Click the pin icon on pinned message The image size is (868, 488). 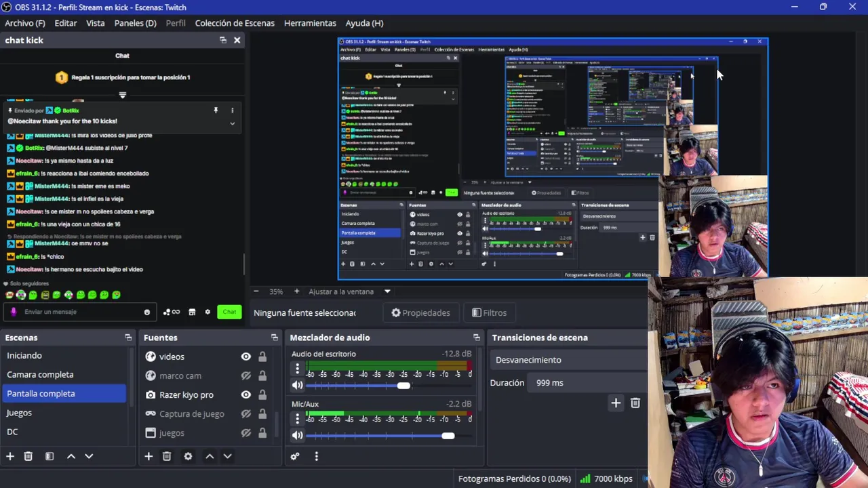(216, 110)
